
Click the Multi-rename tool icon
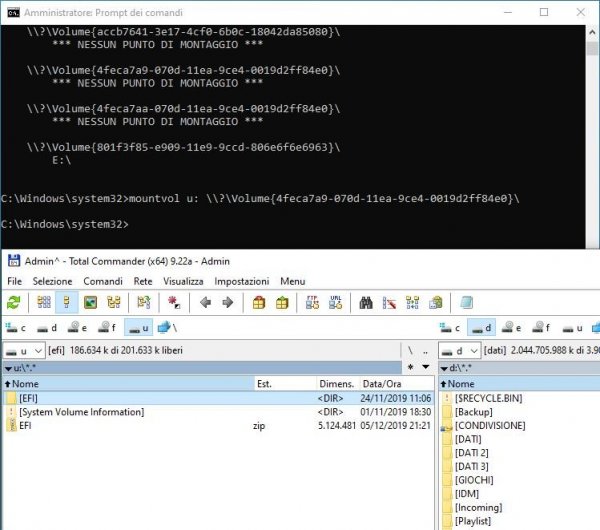pyautogui.click(x=389, y=303)
